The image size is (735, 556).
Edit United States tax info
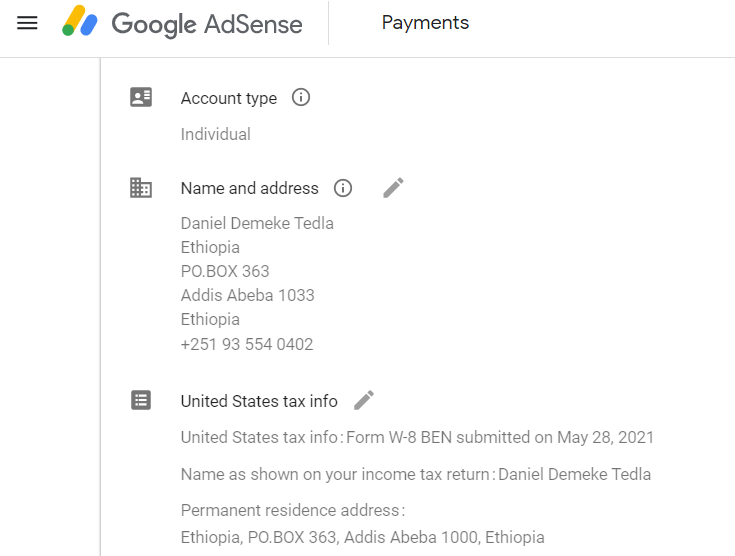tap(364, 400)
